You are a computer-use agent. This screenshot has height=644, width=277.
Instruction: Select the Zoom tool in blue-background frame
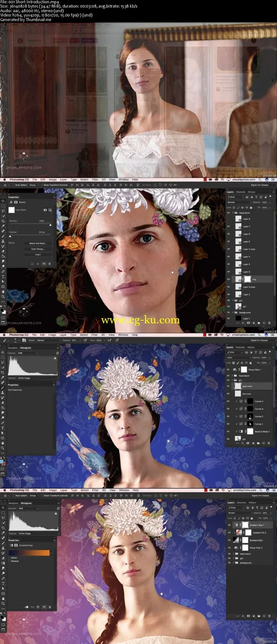(3, 448)
